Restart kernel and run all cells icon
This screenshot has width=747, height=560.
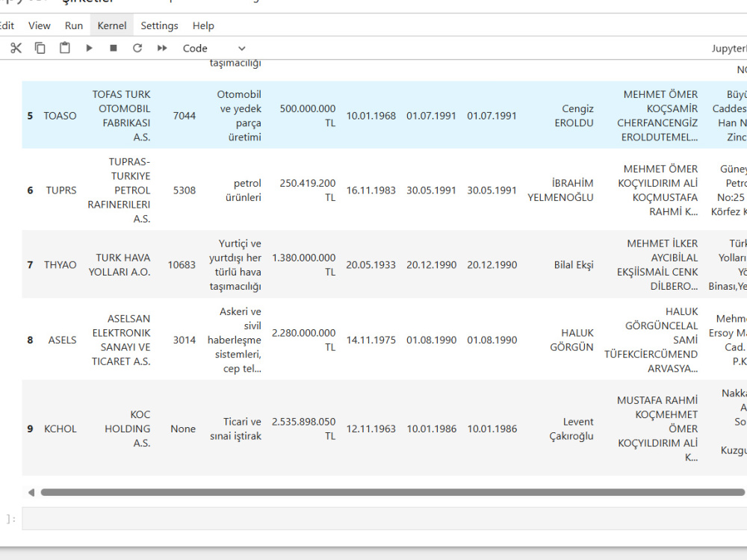tap(162, 48)
